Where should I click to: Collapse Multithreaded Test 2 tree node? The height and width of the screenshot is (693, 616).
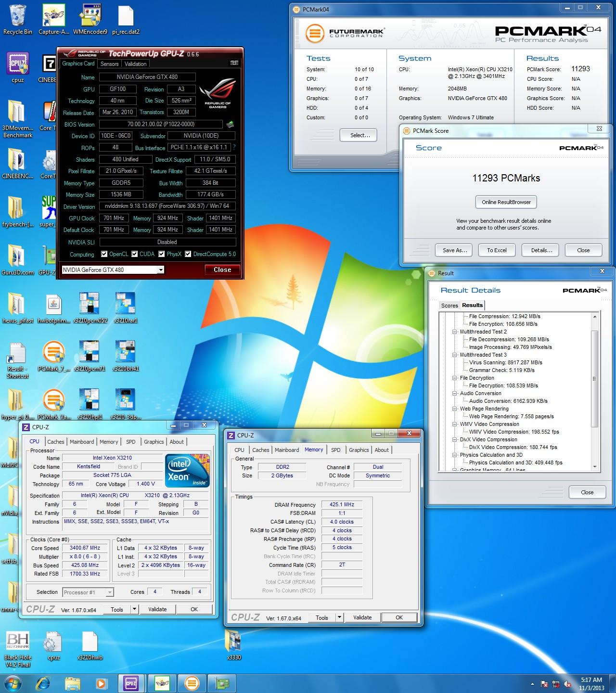click(x=455, y=332)
